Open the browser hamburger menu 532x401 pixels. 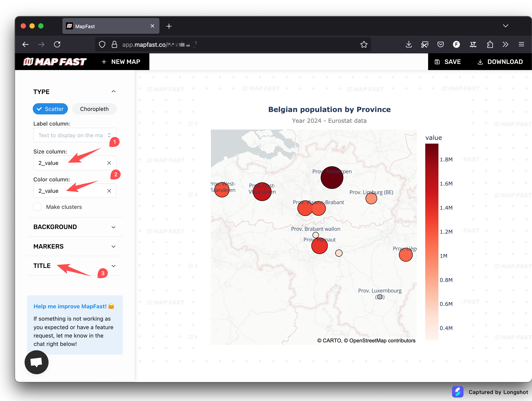(521, 45)
